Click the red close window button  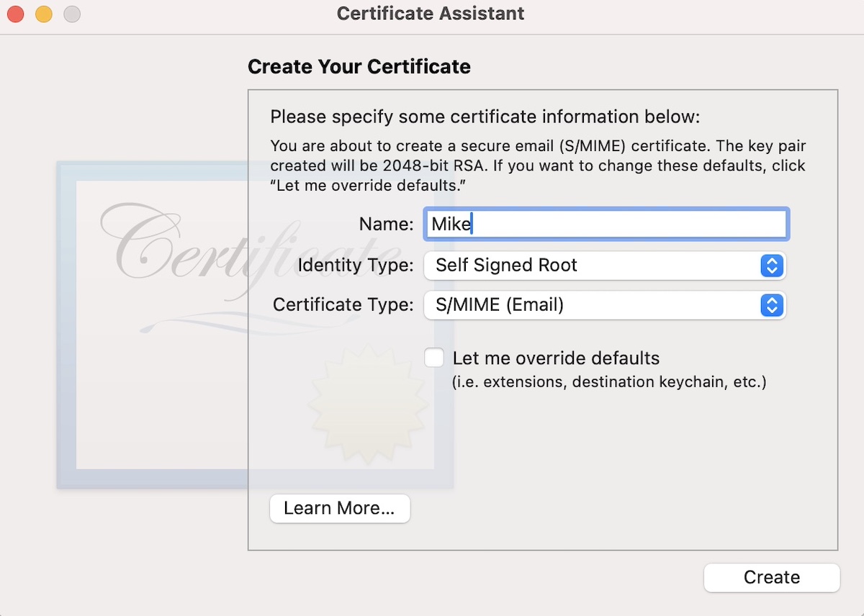click(14, 13)
